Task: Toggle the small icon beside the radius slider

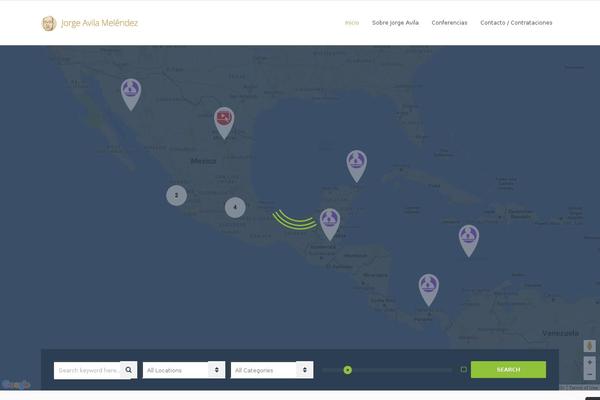Action: [463, 369]
